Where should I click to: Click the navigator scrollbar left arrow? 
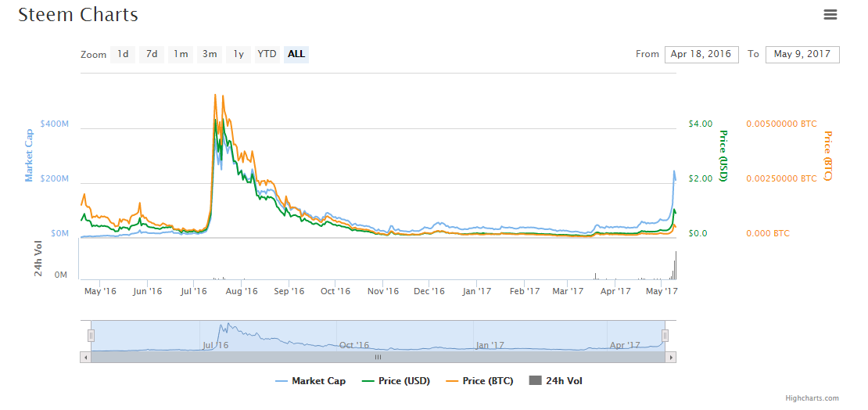(85, 358)
